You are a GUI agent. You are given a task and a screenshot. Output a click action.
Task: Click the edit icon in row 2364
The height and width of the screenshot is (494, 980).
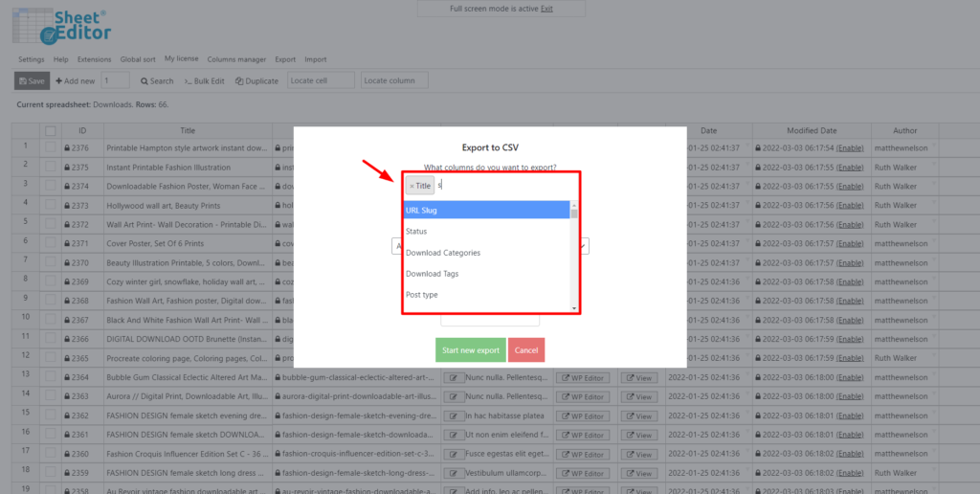pyautogui.click(x=454, y=378)
